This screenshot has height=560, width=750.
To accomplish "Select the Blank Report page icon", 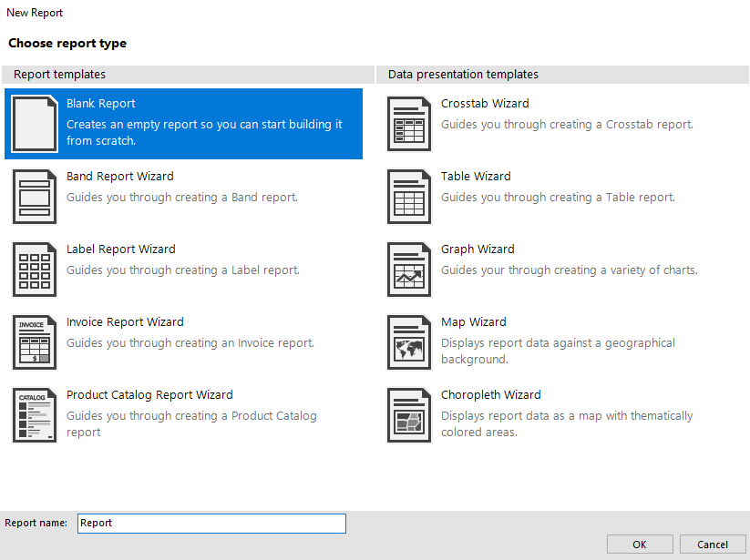I will [35, 124].
